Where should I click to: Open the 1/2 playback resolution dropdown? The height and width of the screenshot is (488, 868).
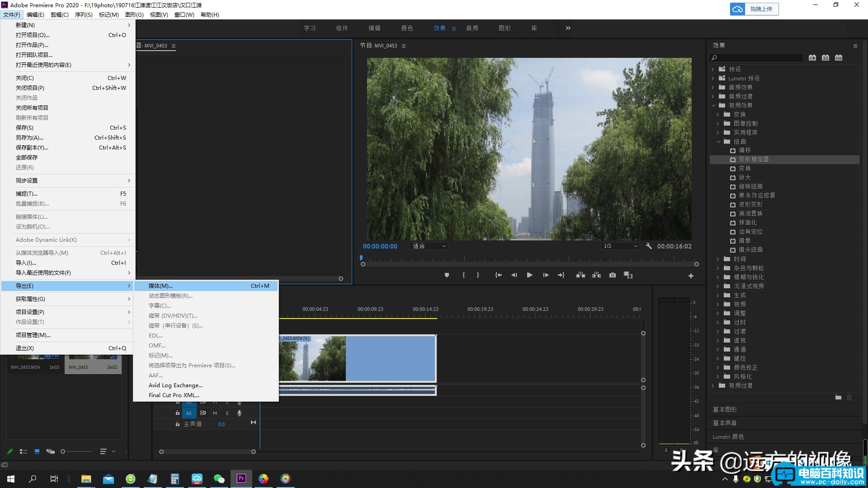point(620,246)
